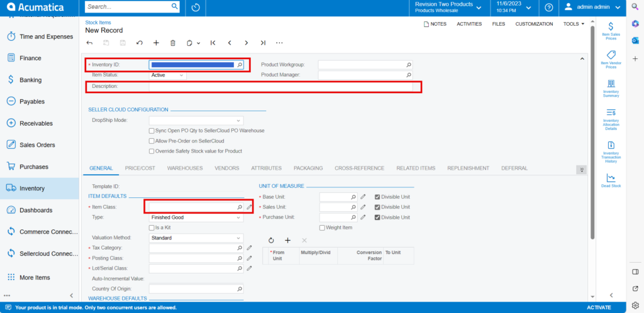Refresh the unit conversion table
The image size is (644, 313).
(271, 240)
